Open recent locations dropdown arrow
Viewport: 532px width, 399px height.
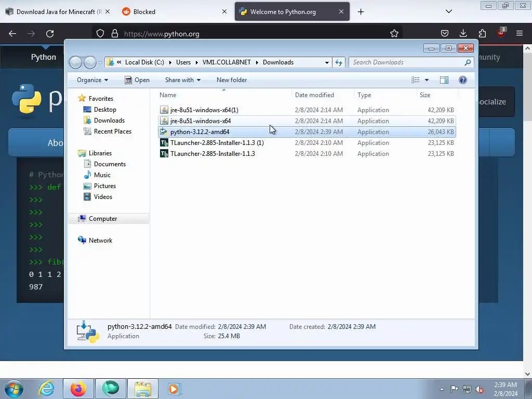pos(100,62)
